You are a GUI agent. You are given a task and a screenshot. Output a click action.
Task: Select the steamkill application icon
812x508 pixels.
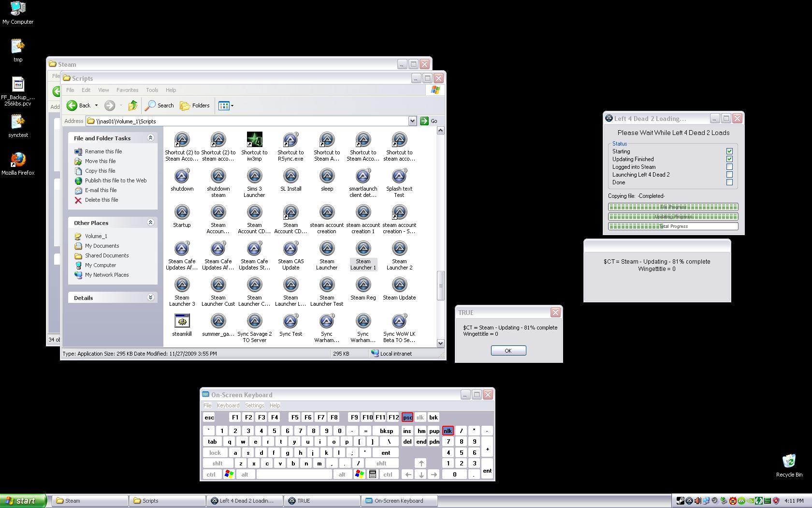[182, 325]
